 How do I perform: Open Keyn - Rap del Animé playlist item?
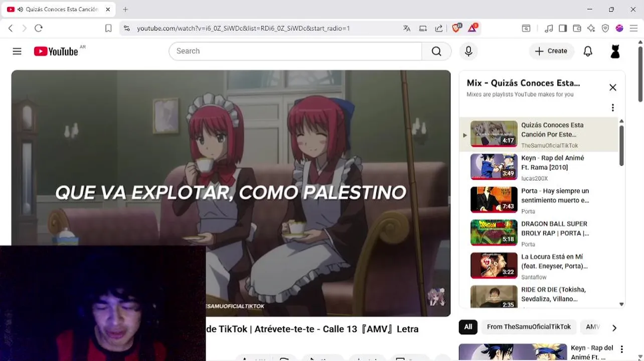(x=538, y=167)
